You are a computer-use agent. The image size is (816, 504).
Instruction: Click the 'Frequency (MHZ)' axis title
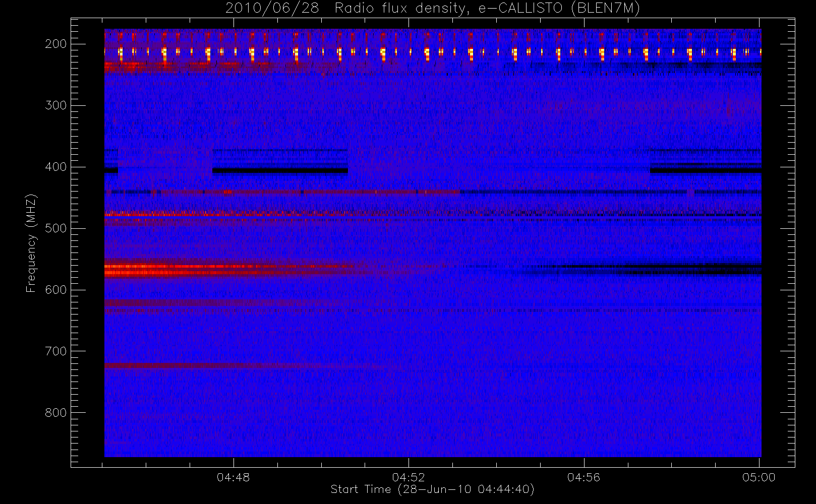[x=32, y=243]
